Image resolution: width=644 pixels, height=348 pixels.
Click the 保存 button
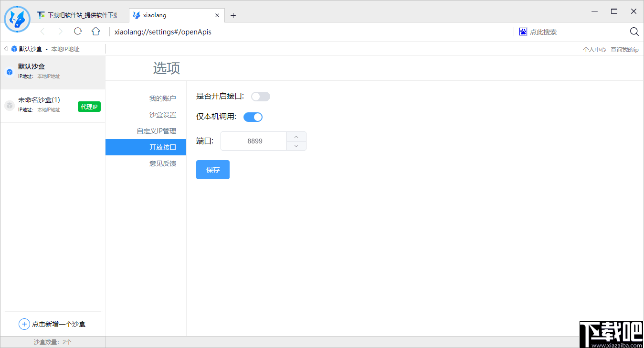click(212, 169)
